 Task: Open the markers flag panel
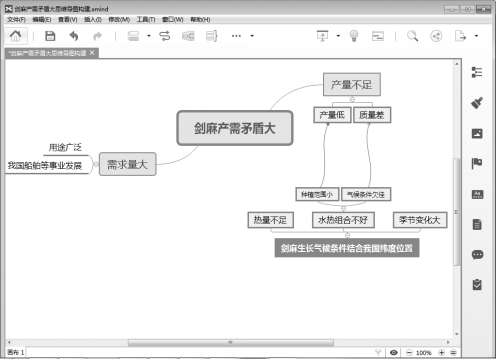point(477,163)
